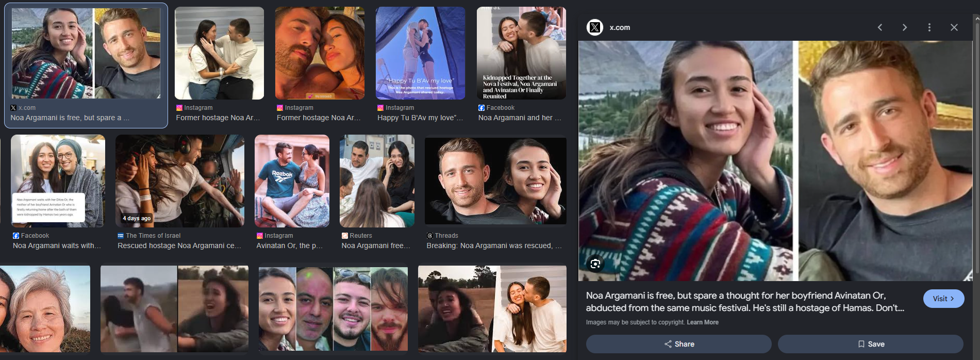Screen dimensions: 980x360
Task: Open the Learn More copyright link
Action: click(702, 322)
